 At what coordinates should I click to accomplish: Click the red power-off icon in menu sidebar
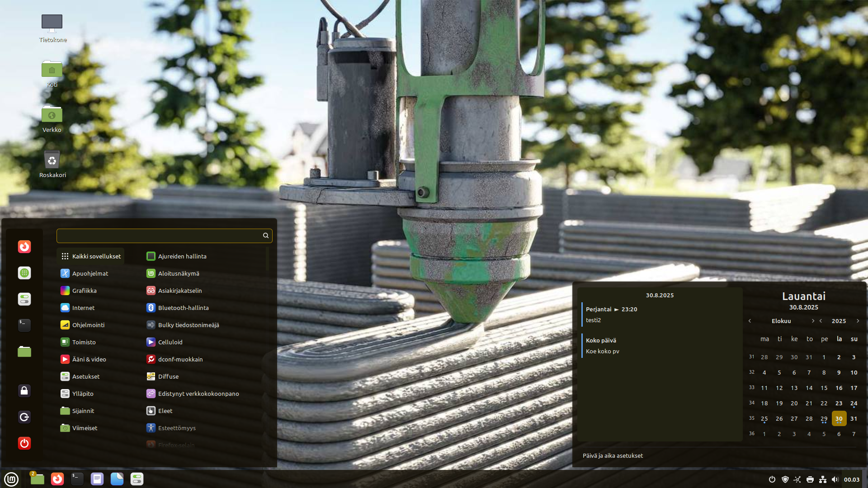click(x=24, y=443)
